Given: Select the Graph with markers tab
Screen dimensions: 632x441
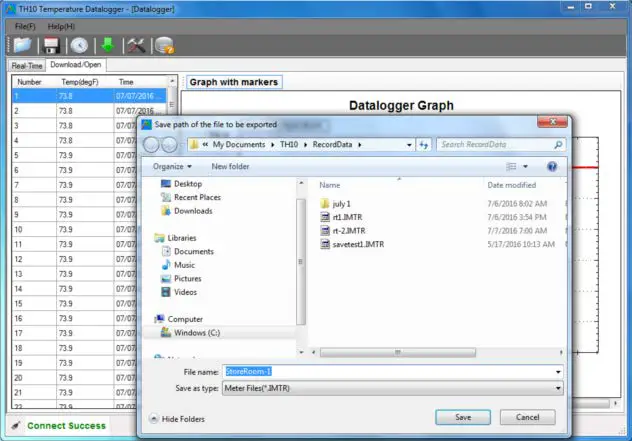Looking at the screenshot, I should coord(234,82).
